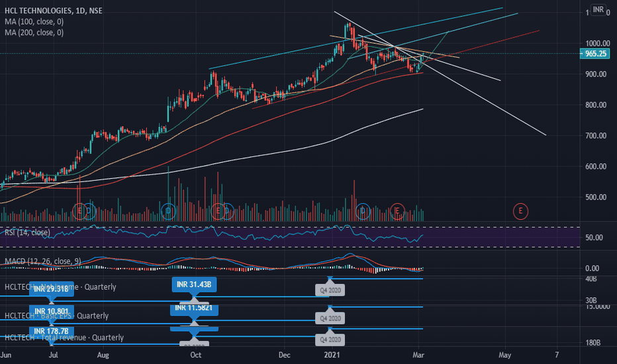The height and width of the screenshot is (364, 617).
Task: Click the HCL TECHNOLOGIES, 1D, NSE chart title
Action: click(x=54, y=11)
